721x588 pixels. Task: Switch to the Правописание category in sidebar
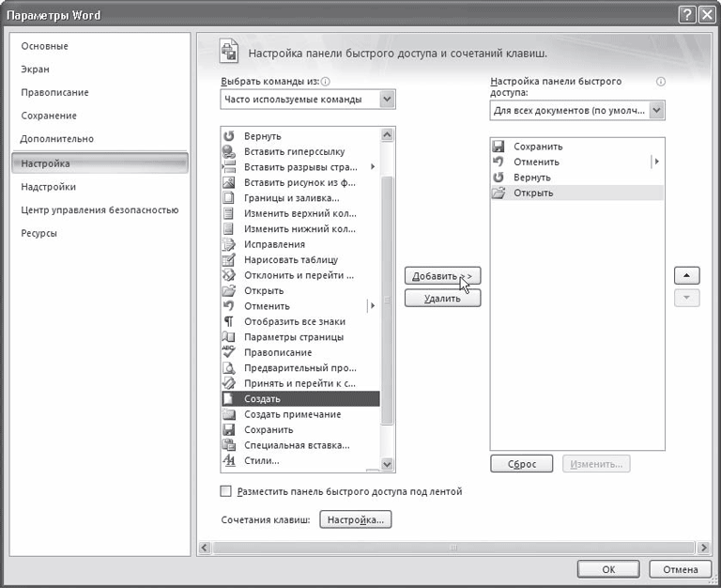(x=55, y=93)
